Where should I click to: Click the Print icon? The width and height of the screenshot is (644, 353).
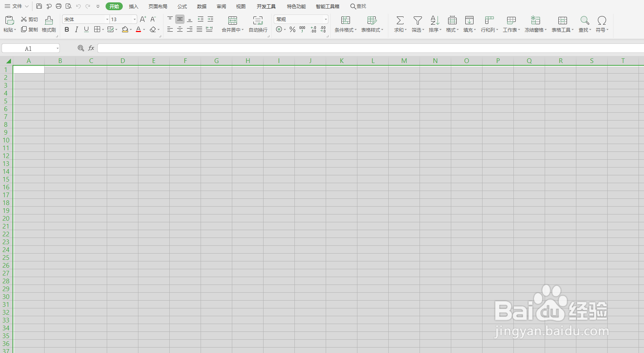[59, 6]
